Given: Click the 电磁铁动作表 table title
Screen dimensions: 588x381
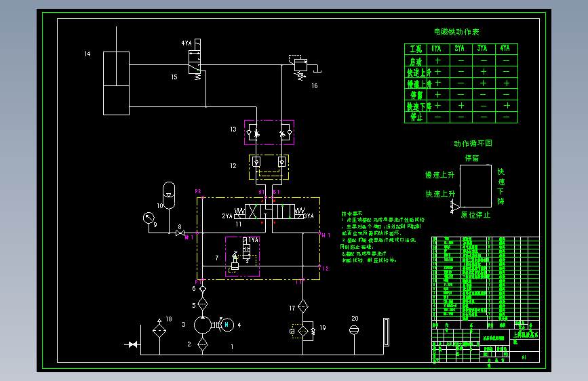Looking at the screenshot, I should [x=456, y=32].
